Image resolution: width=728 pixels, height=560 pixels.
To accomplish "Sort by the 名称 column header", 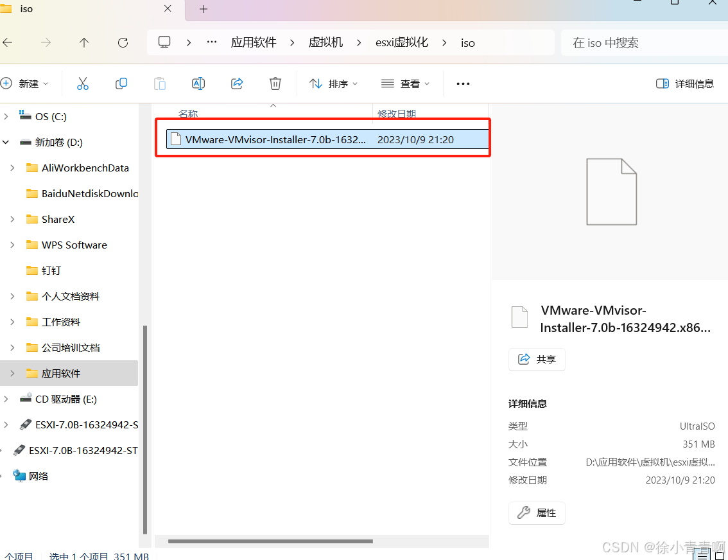I will click(188, 113).
